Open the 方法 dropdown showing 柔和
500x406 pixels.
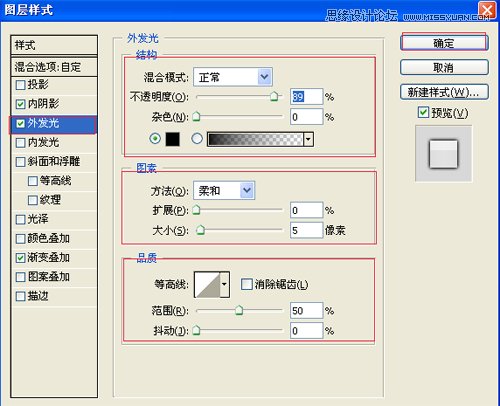(224, 190)
